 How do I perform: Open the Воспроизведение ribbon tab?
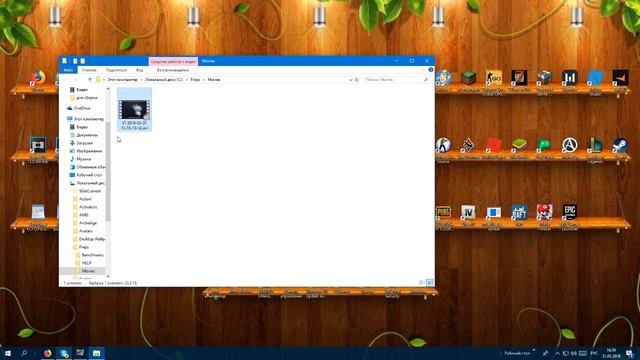click(x=173, y=70)
